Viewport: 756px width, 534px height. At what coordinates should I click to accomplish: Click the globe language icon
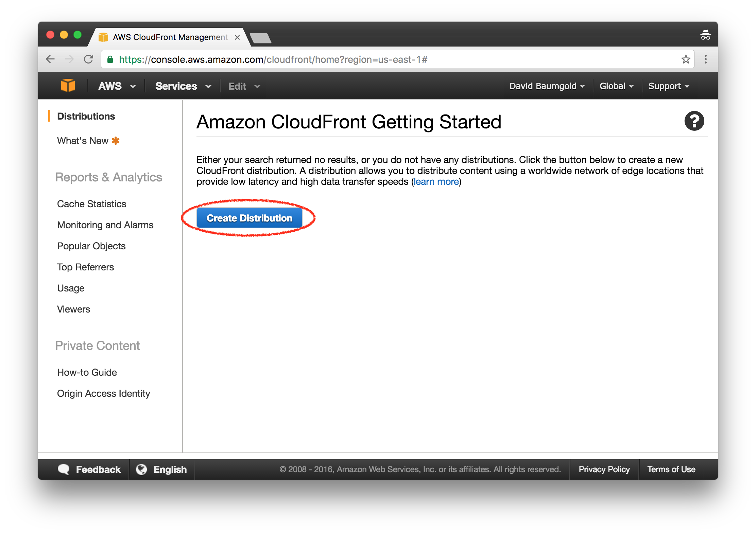pos(141,469)
